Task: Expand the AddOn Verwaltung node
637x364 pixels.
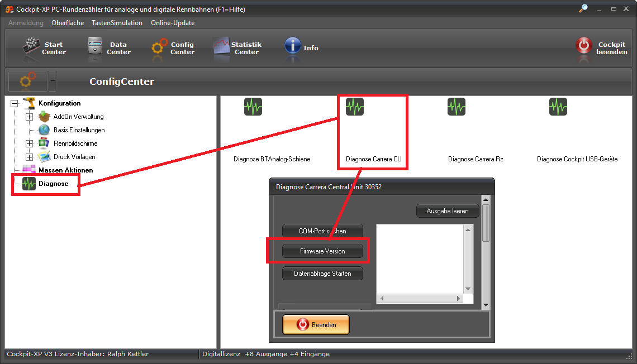Action: pyautogui.click(x=29, y=117)
